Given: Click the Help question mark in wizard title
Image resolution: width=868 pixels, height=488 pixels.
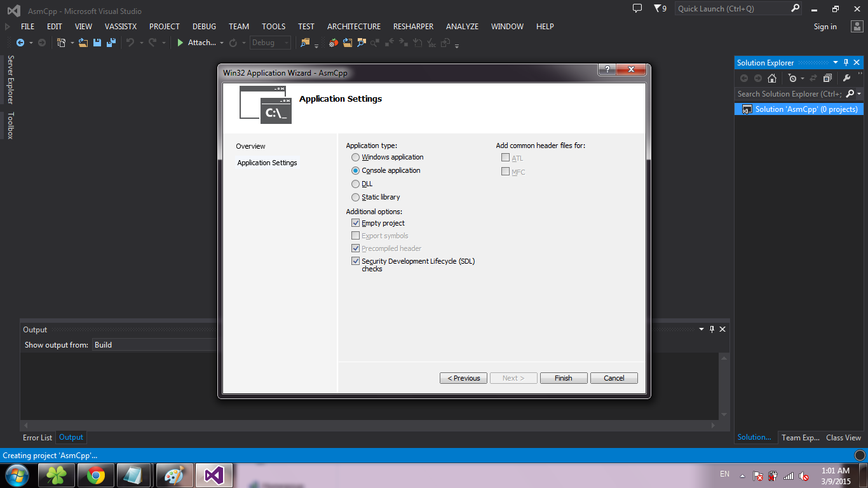Looking at the screenshot, I should [x=607, y=69].
